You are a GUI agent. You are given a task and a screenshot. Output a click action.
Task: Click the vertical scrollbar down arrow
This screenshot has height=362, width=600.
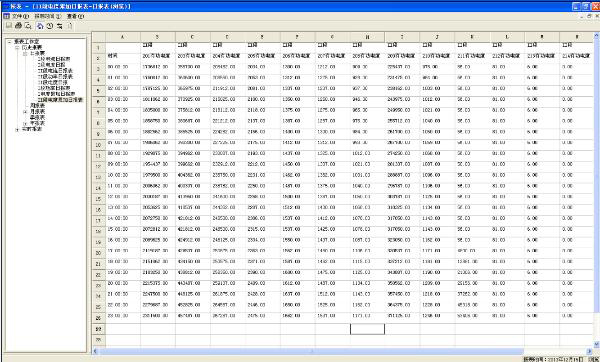tap(597, 344)
